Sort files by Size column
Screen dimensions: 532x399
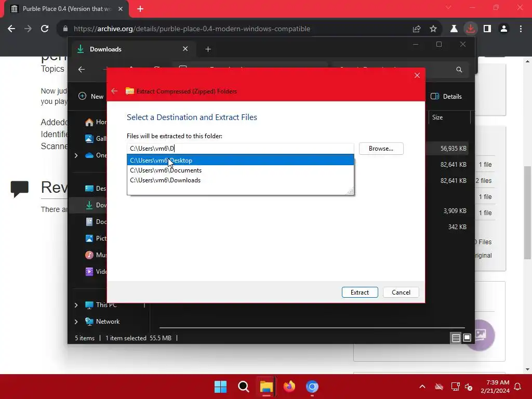(x=449, y=117)
